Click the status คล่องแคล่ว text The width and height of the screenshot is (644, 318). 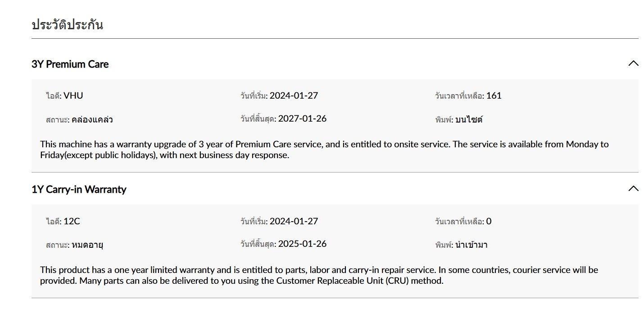[x=92, y=119]
